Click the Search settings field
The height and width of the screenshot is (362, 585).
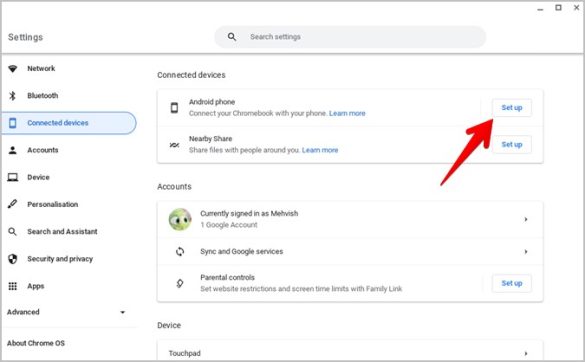(x=350, y=37)
